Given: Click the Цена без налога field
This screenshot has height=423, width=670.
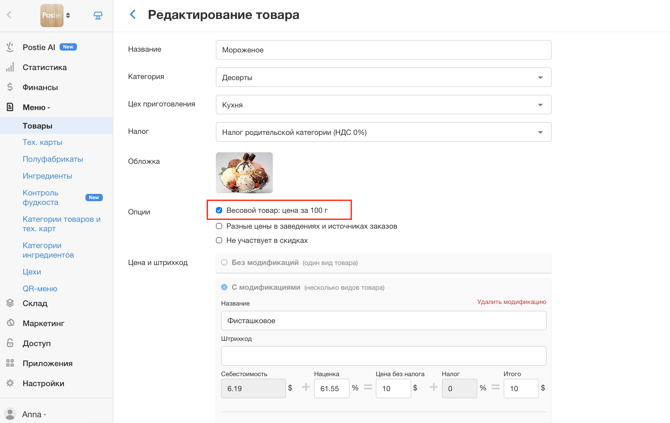Looking at the screenshot, I should (393, 388).
